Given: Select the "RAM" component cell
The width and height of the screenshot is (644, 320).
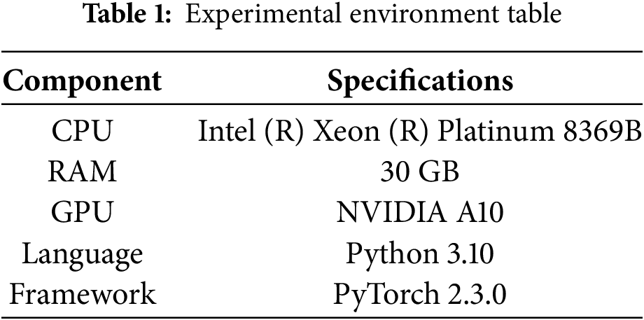Looking at the screenshot, I should coord(83,172).
